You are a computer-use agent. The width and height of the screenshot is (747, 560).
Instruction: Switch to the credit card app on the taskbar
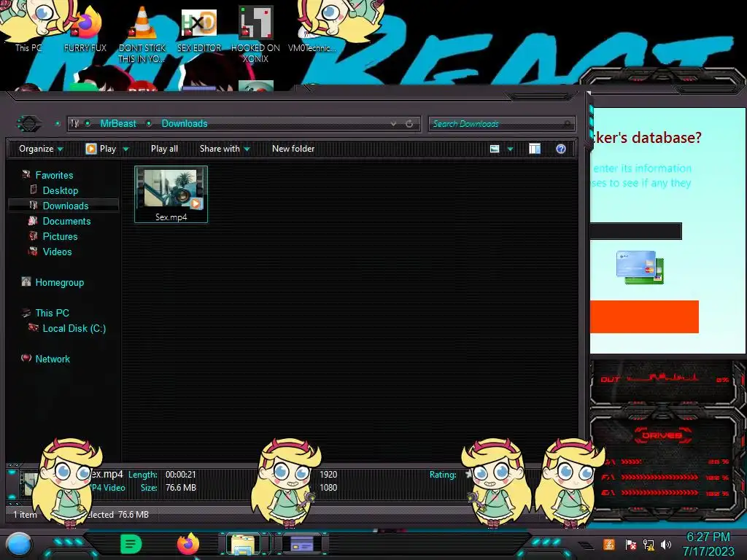tap(301, 544)
